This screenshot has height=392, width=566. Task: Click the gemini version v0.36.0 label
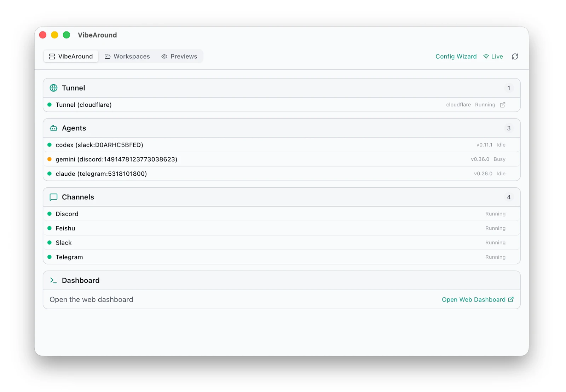(x=480, y=159)
